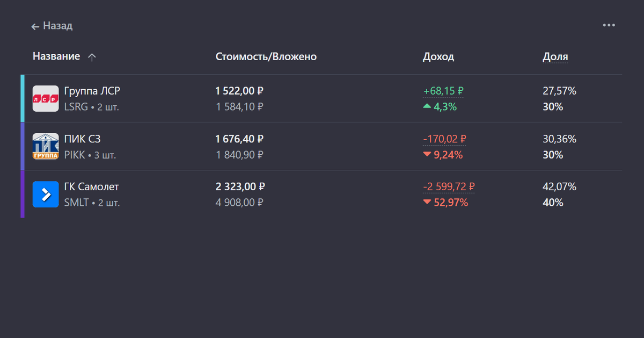The width and height of the screenshot is (644, 338).
Task: Sort by Доход column header
Action: click(x=438, y=56)
